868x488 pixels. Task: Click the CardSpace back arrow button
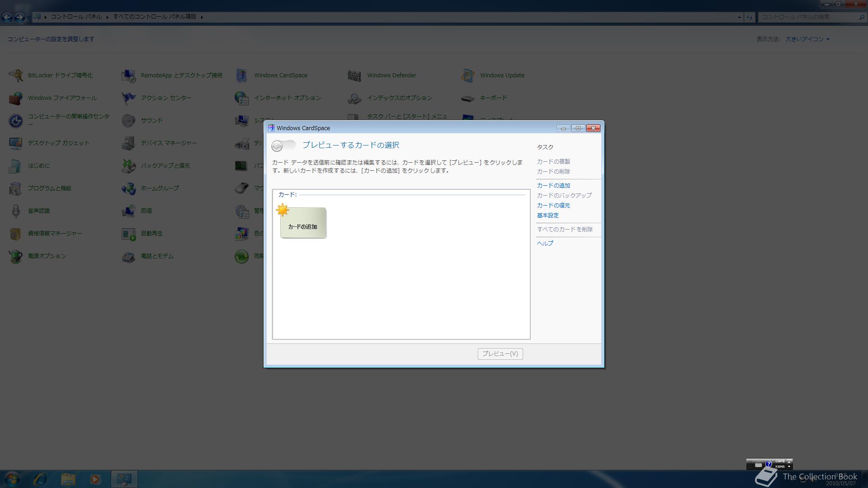(277, 145)
